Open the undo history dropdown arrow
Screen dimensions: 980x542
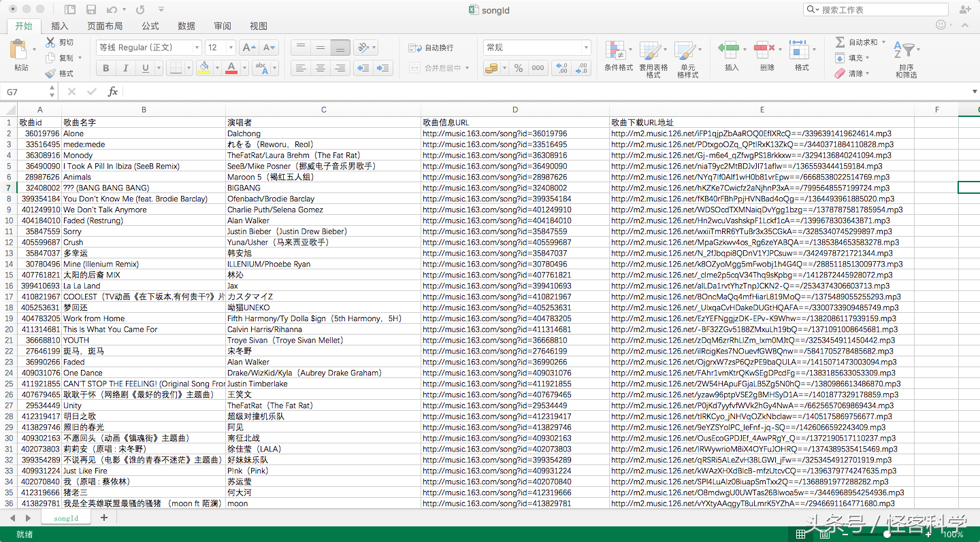124,10
